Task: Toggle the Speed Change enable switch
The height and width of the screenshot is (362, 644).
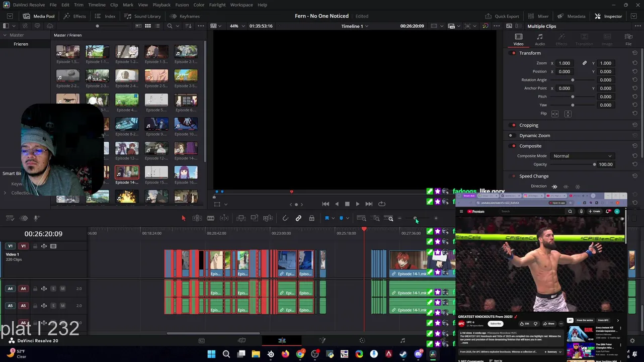Action: point(513,176)
